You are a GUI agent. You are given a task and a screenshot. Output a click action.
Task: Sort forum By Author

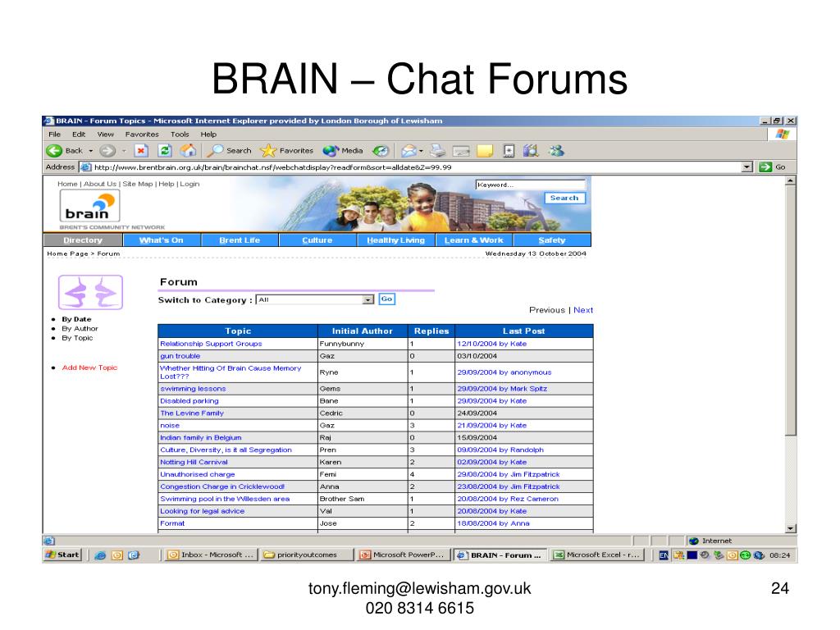click(80, 328)
